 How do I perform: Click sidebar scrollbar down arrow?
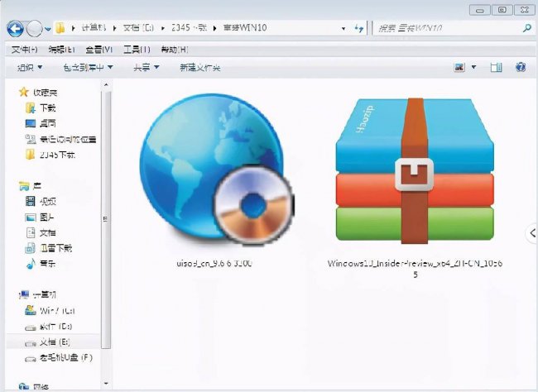click(106, 384)
